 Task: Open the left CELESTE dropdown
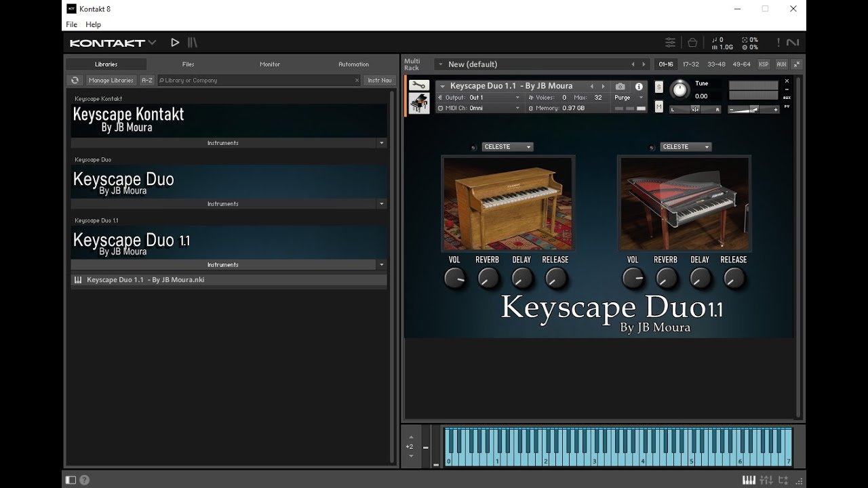pyautogui.click(x=507, y=147)
